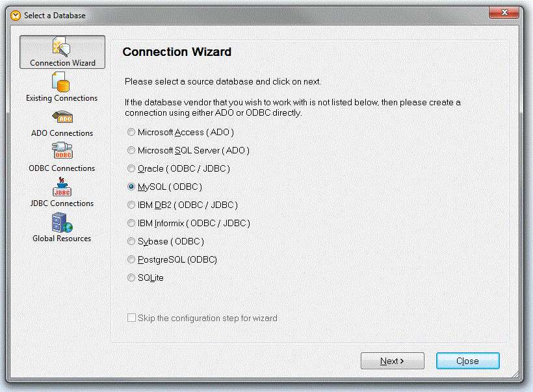Choose the Microsoft SQL Server (ADO) option
Screen dimensions: 533x392
(131, 150)
